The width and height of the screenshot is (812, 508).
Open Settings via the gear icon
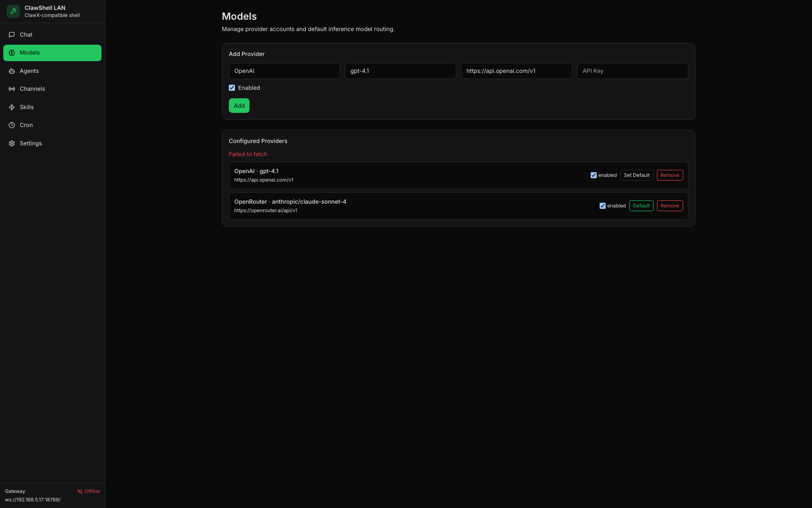12,143
